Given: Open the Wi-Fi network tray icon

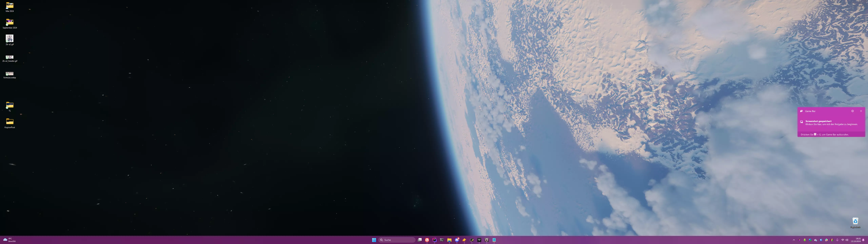Looking at the screenshot, I should pos(843,240).
